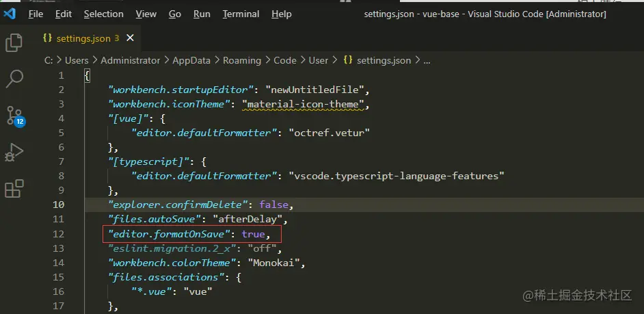Click the true value on line 12
Image resolution: width=644 pixels, height=314 pixels.
pyautogui.click(x=253, y=234)
